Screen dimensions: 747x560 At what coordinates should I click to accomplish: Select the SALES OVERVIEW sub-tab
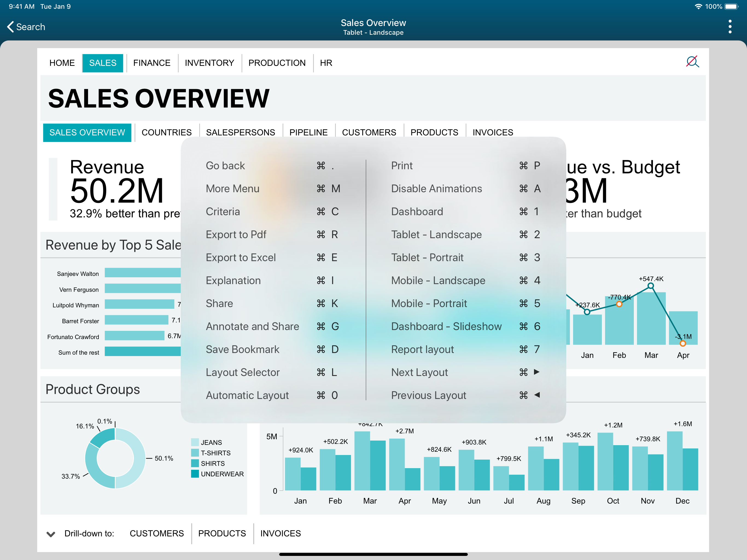pyautogui.click(x=87, y=132)
